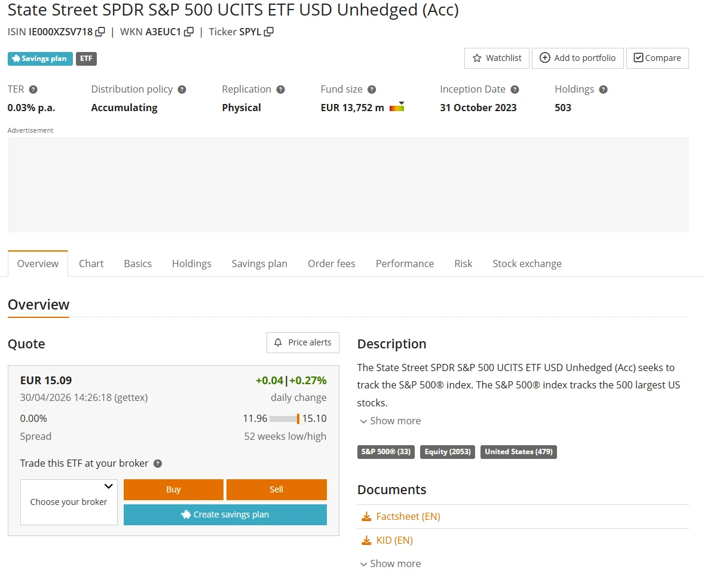Open the Performance tab

pyautogui.click(x=405, y=264)
